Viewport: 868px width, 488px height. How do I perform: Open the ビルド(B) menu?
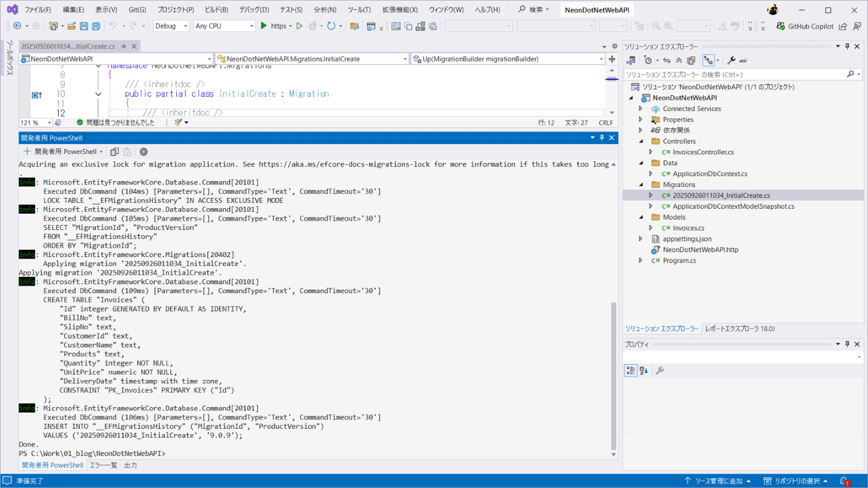click(x=216, y=10)
